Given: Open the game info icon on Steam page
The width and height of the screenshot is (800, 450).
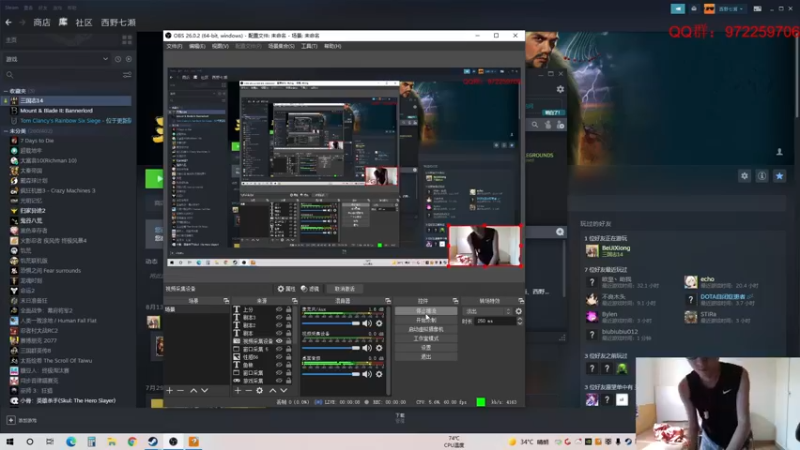Looking at the screenshot, I should 762,176.
